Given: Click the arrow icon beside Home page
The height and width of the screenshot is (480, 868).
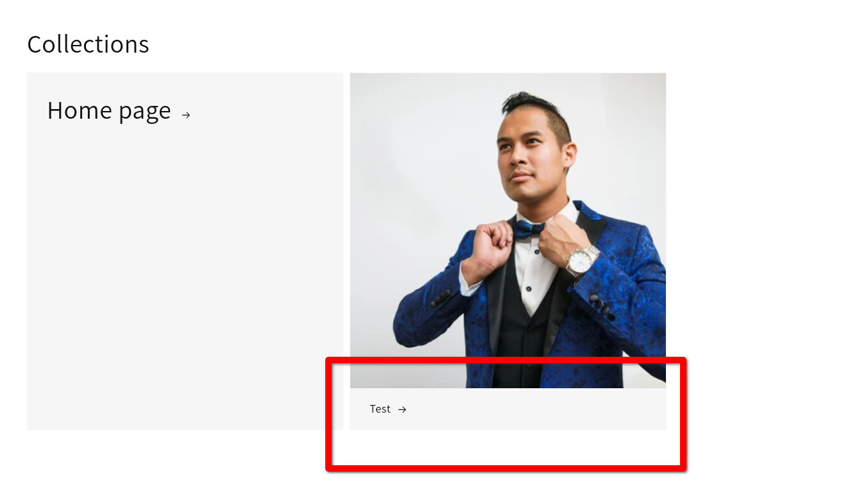Looking at the screenshot, I should click(186, 115).
